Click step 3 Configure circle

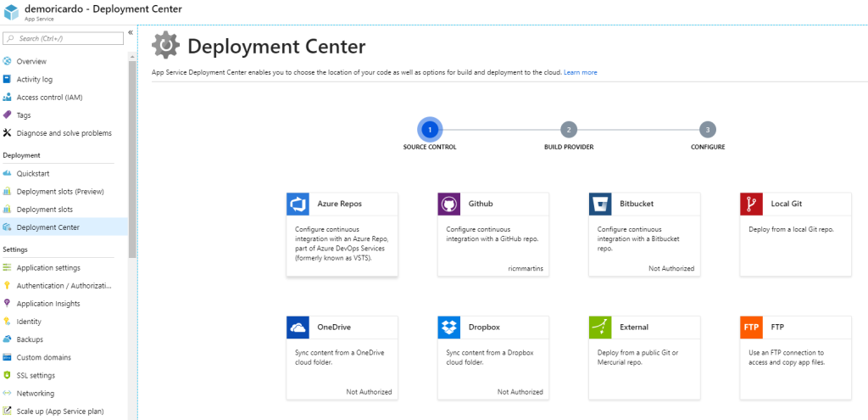708,130
